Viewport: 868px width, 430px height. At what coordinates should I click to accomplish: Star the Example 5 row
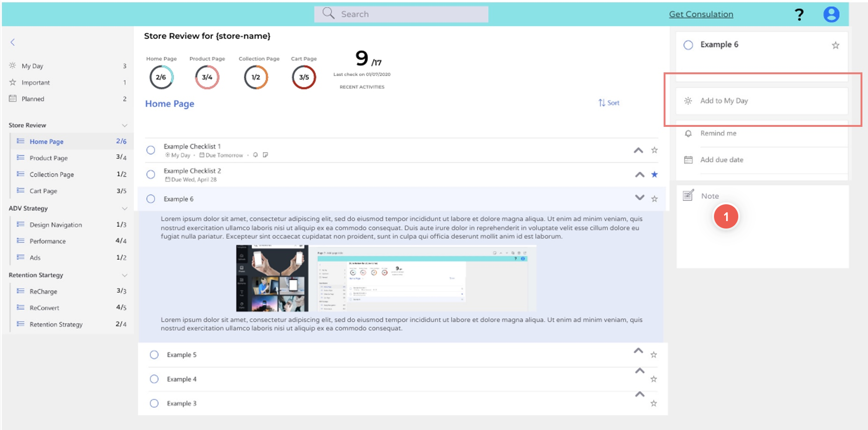pos(653,355)
